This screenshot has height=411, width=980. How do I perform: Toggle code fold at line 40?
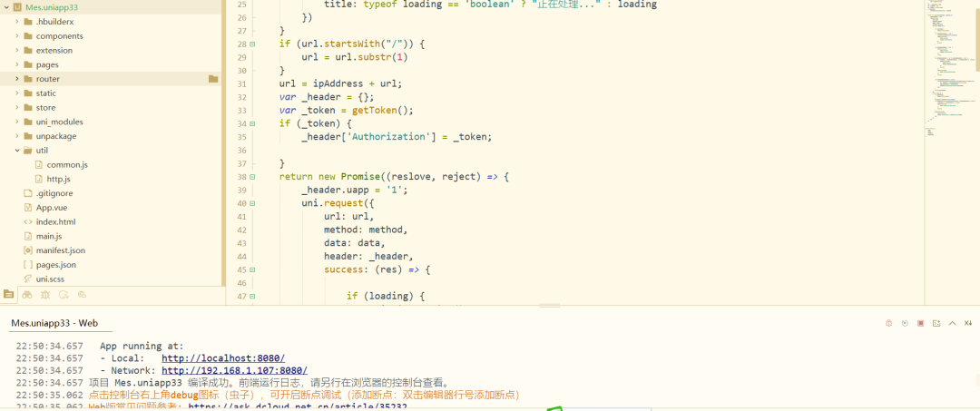pos(252,204)
